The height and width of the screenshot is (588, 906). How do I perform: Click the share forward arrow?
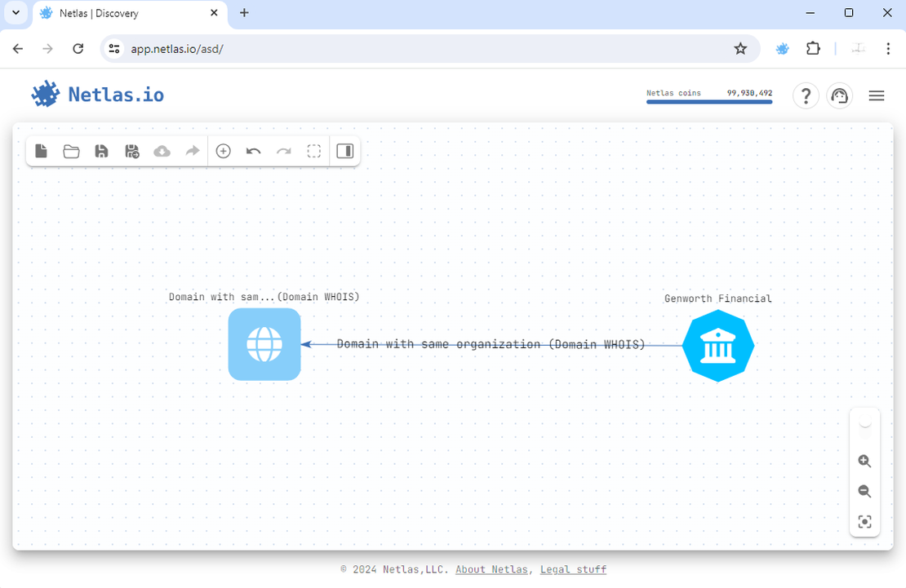[x=192, y=151]
